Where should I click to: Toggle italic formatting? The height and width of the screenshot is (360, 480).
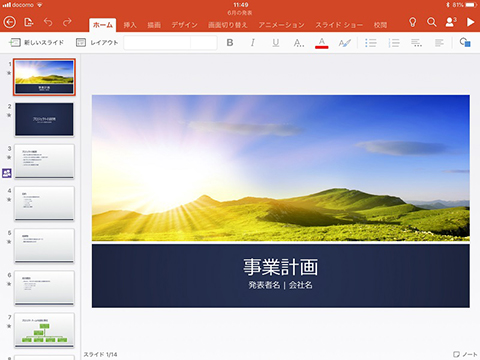[x=253, y=43]
